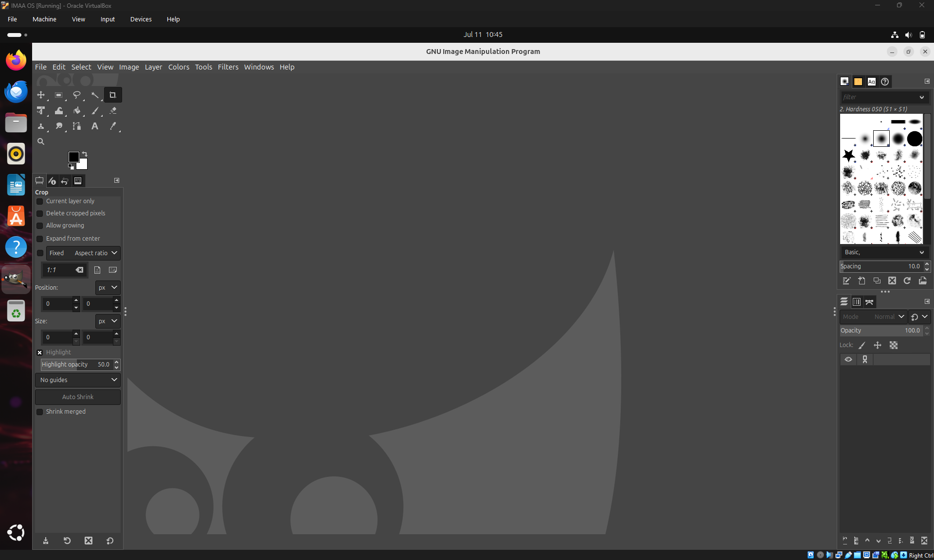Image resolution: width=934 pixels, height=560 pixels.
Task: Expand the No guides dropdown
Action: click(78, 380)
